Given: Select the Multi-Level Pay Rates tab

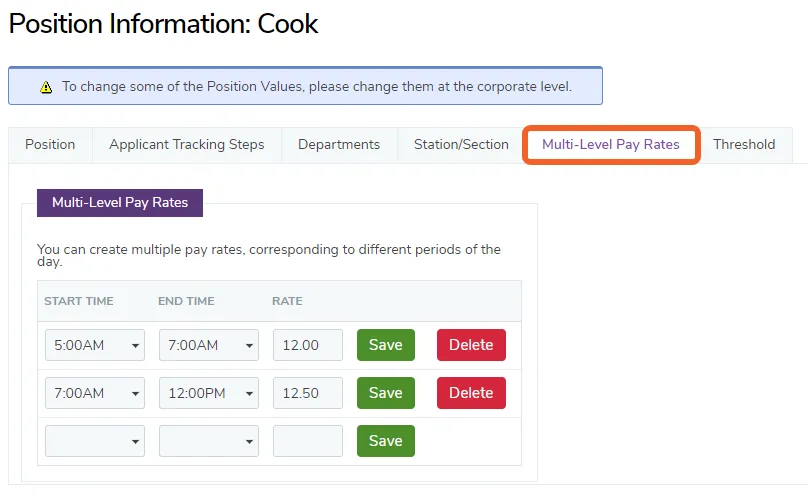Looking at the screenshot, I should (611, 144).
